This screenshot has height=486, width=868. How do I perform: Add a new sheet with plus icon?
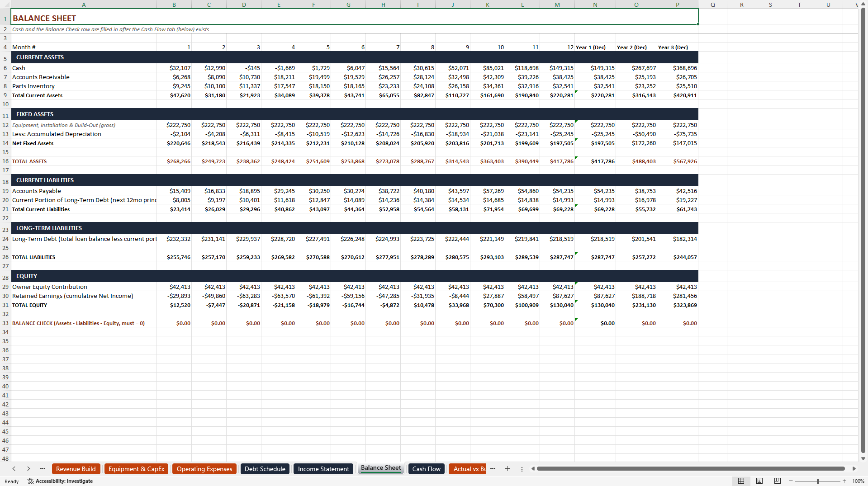point(507,469)
